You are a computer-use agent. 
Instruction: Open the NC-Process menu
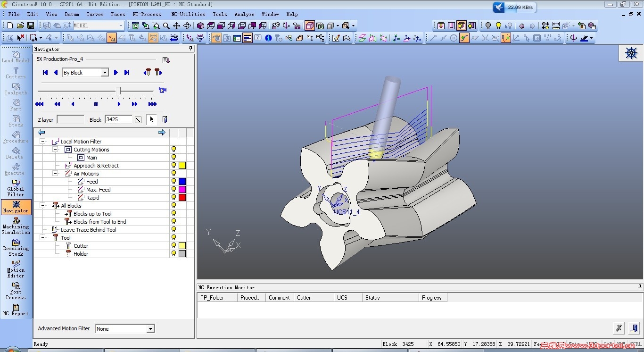click(147, 14)
